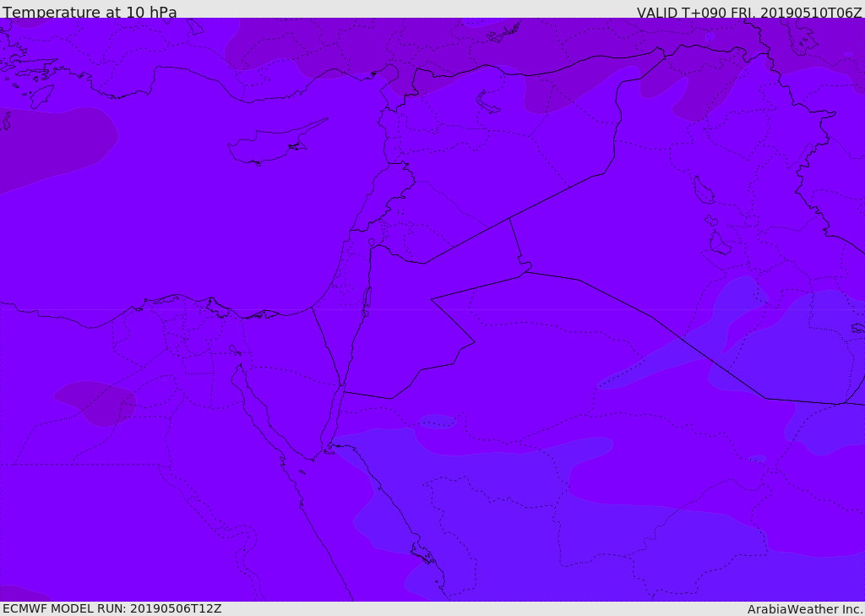Click the 'VALID T+090 FRI. 20190510T06Z' label
Image resolution: width=865 pixels, height=616 pixels.
click(749, 12)
